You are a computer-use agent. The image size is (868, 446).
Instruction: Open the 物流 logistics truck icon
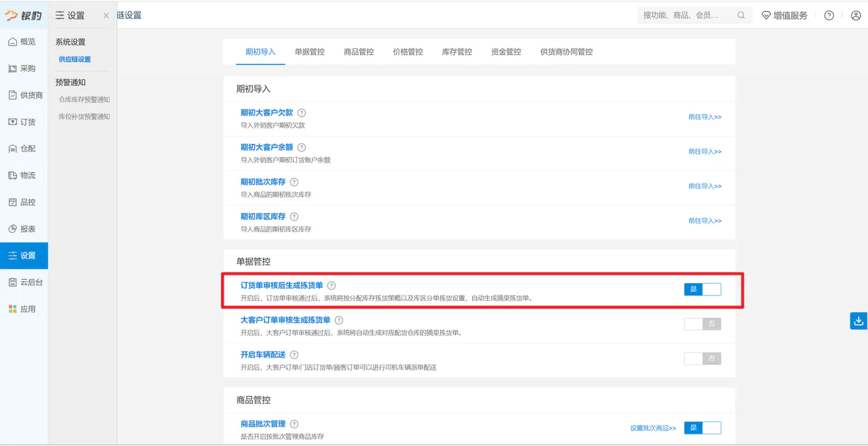click(13, 175)
